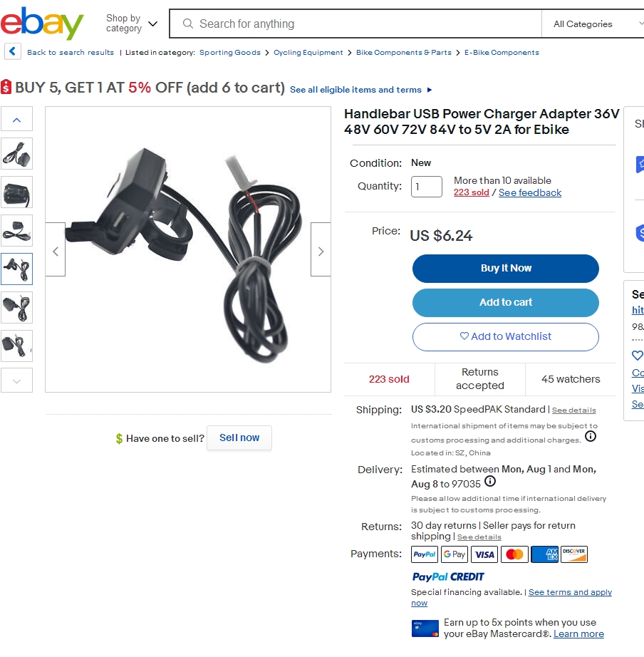The height and width of the screenshot is (657, 644).
Task: Add item to Watchlist
Action: (505, 337)
